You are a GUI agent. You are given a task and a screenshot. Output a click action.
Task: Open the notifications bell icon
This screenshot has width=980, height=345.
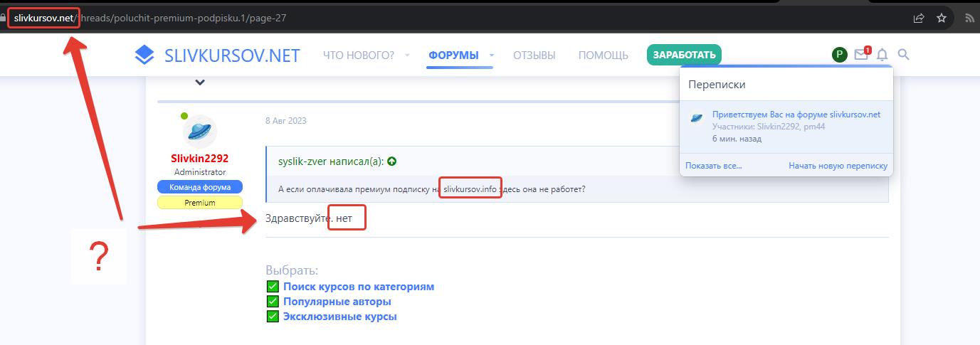tap(882, 55)
